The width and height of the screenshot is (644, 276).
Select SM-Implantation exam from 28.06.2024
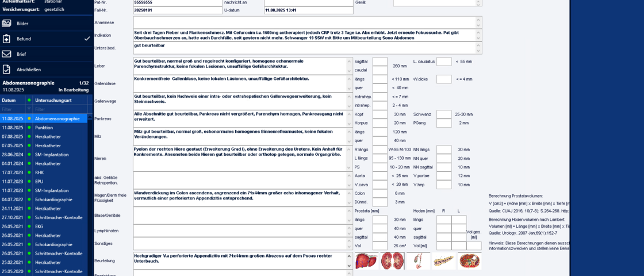pyautogui.click(x=44, y=155)
